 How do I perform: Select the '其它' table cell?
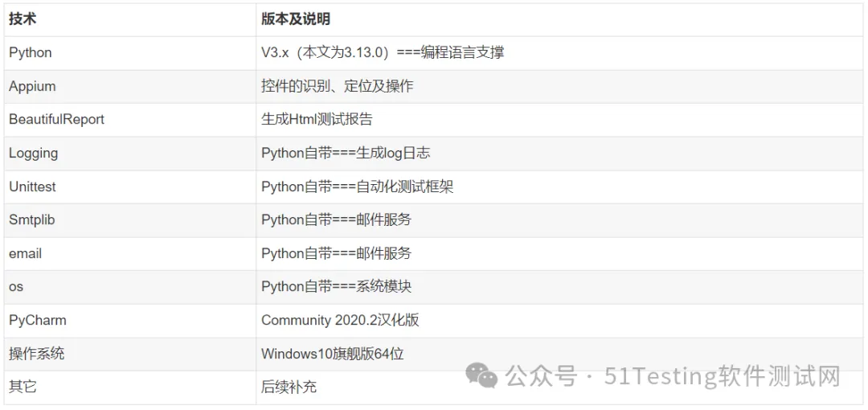(x=129, y=387)
